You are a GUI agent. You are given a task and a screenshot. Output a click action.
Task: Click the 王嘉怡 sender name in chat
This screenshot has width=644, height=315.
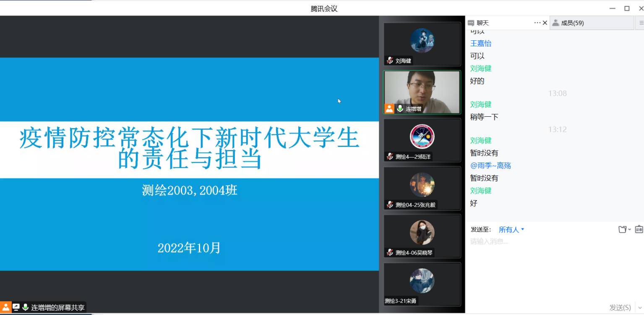(x=480, y=43)
